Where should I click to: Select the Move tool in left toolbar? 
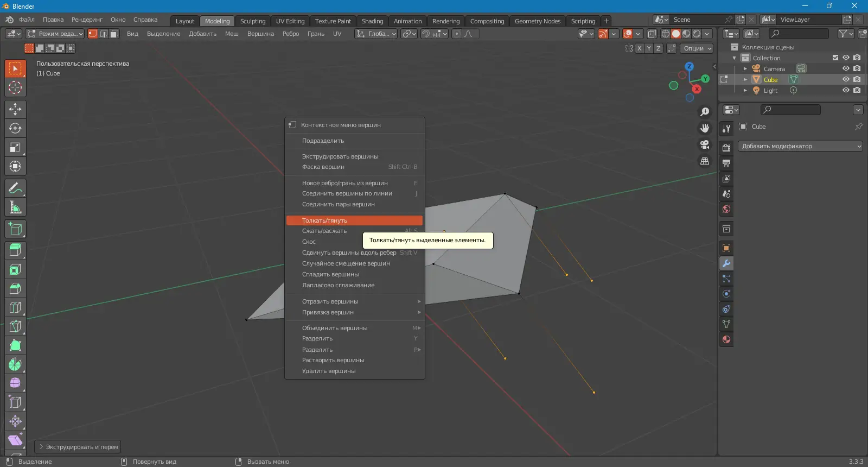15,109
